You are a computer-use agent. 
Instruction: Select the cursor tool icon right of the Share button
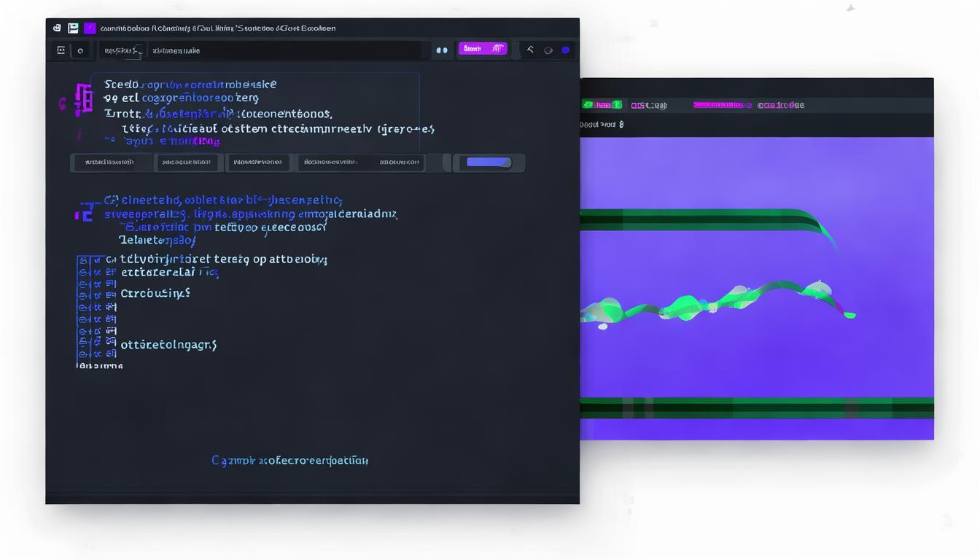[530, 49]
